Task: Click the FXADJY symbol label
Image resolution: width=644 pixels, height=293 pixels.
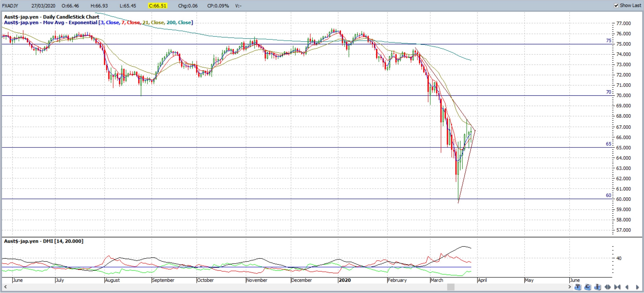Action: click(10, 6)
